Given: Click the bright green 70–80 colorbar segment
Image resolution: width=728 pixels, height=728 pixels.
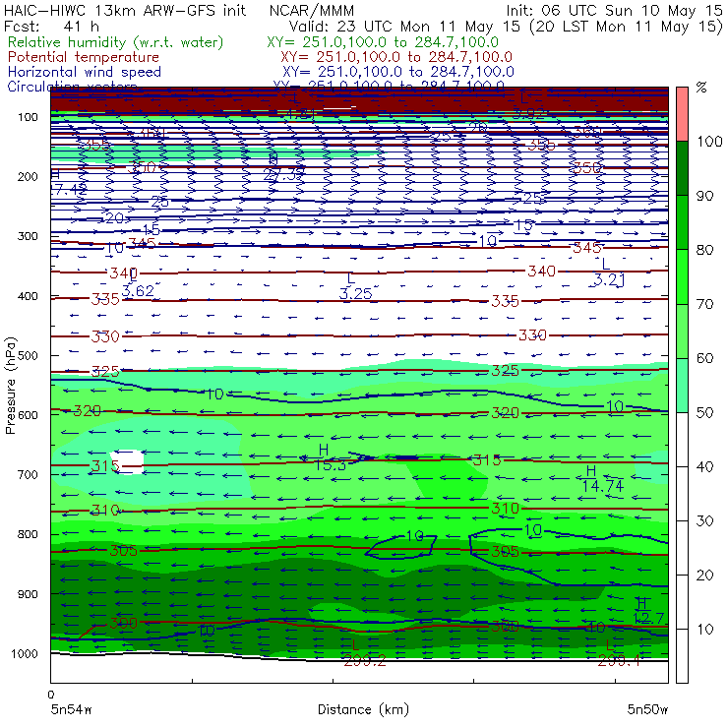Looking at the screenshot, I should pyautogui.click(x=682, y=276).
